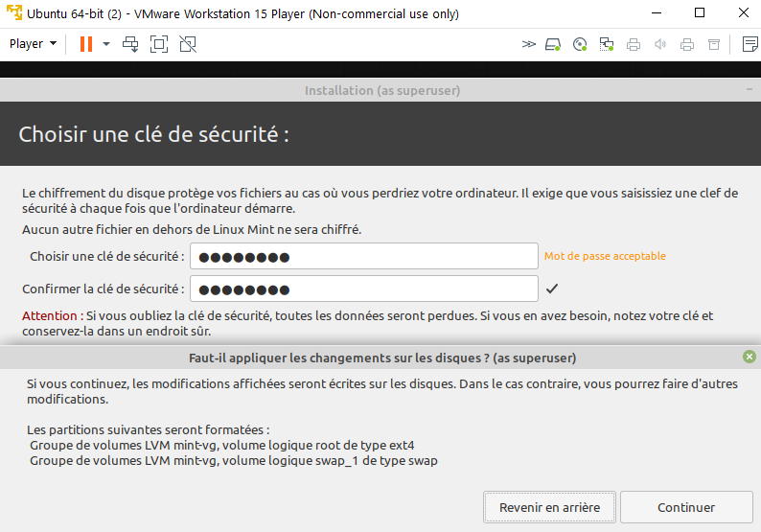This screenshot has width=761, height=532.
Task: Pause the virtual machine with the orange button
Action: (x=86, y=44)
